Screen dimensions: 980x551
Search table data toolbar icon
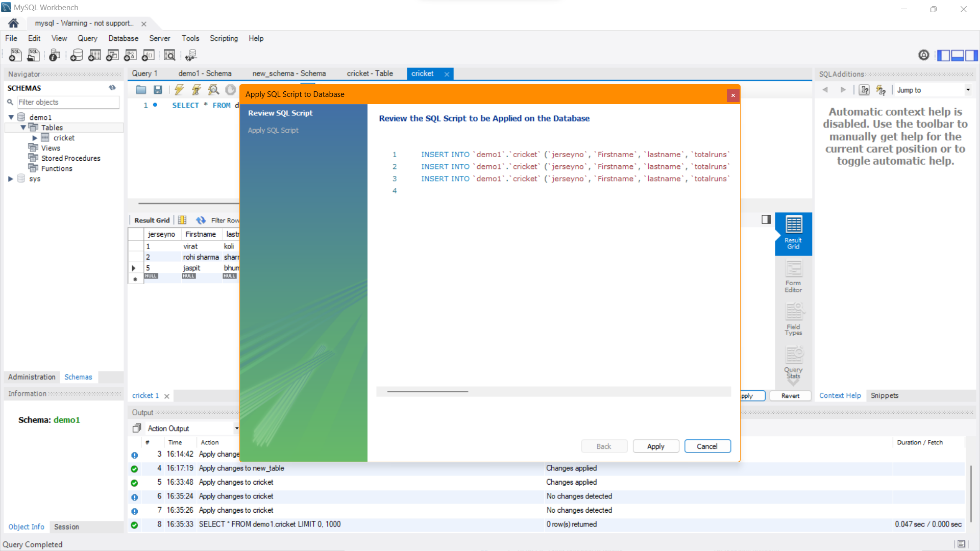[169, 55]
